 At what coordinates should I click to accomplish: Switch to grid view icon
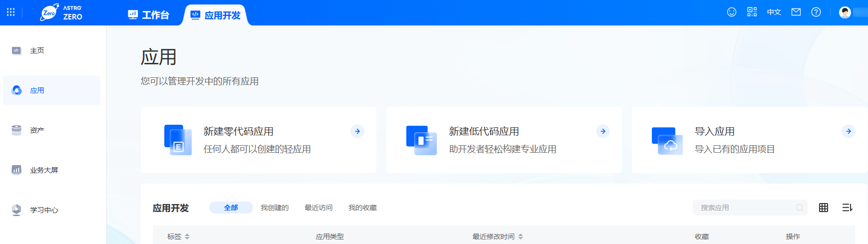(x=824, y=208)
